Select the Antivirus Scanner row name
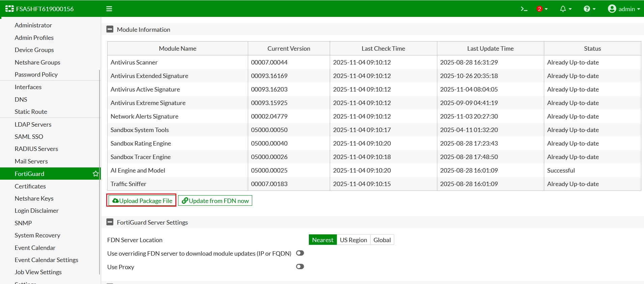644x284 pixels. [134, 62]
